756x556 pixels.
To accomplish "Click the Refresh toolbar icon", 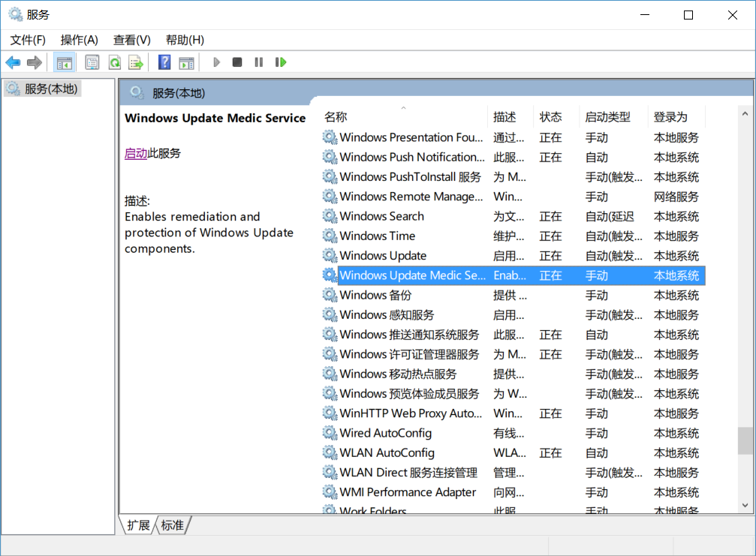I will coord(115,62).
